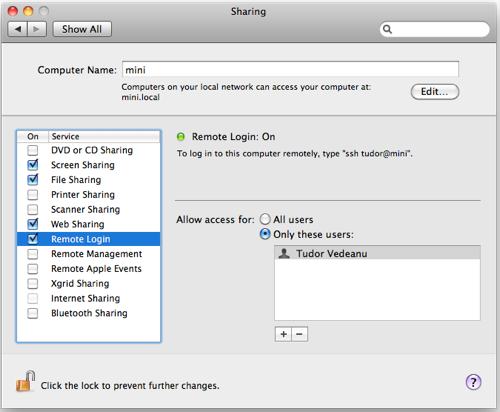The image size is (500, 412).
Task: Select Tudor Vedeanu user entry
Action: pyautogui.click(x=377, y=254)
